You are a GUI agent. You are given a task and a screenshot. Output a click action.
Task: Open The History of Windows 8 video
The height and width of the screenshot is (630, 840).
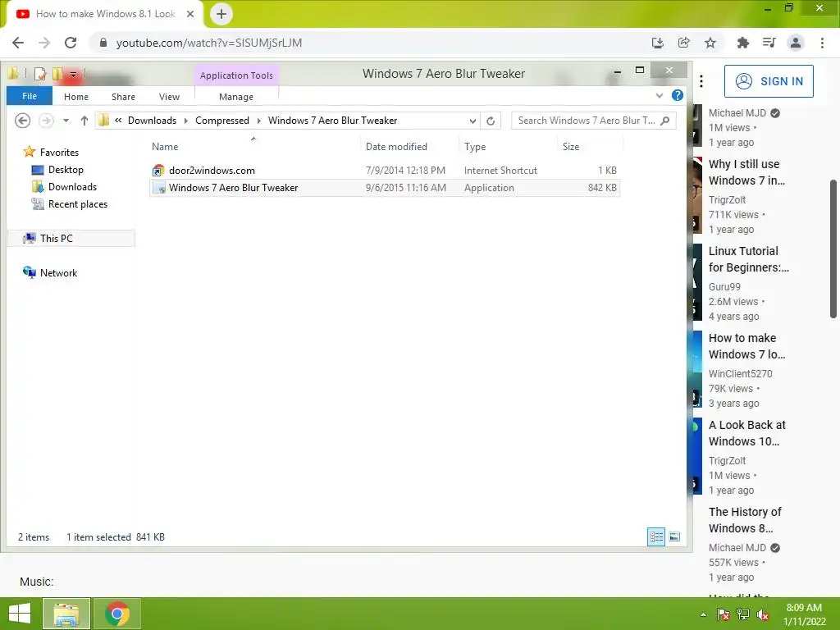(x=745, y=519)
